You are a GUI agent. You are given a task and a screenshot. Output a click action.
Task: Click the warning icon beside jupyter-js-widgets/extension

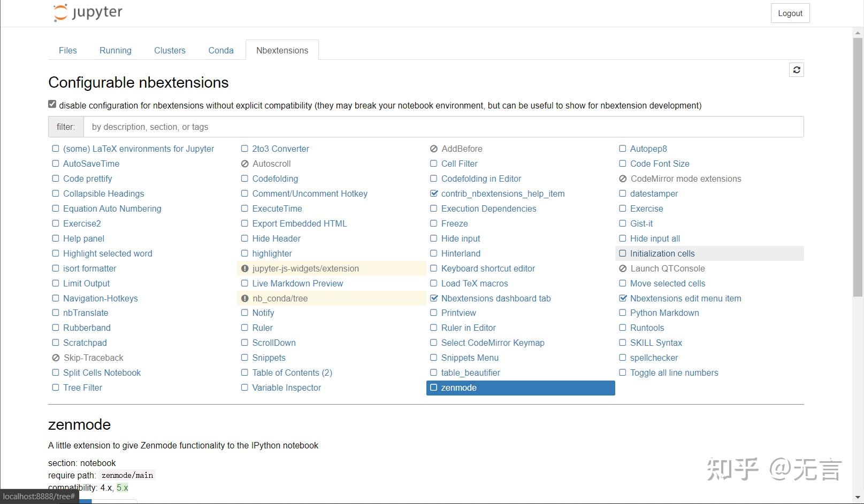pyautogui.click(x=245, y=269)
